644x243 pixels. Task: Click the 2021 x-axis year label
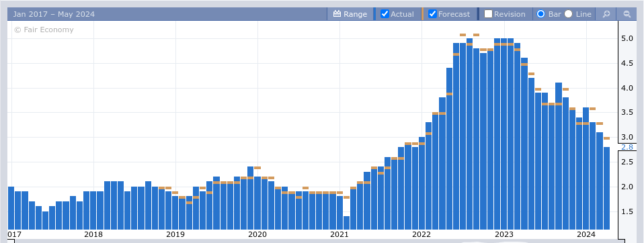[339, 234]
